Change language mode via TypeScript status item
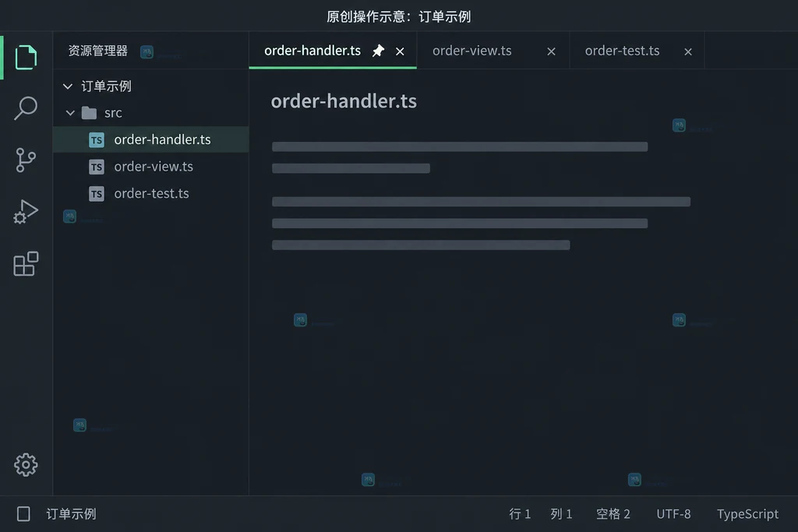The image size is (798, 532). pos(747,513)
